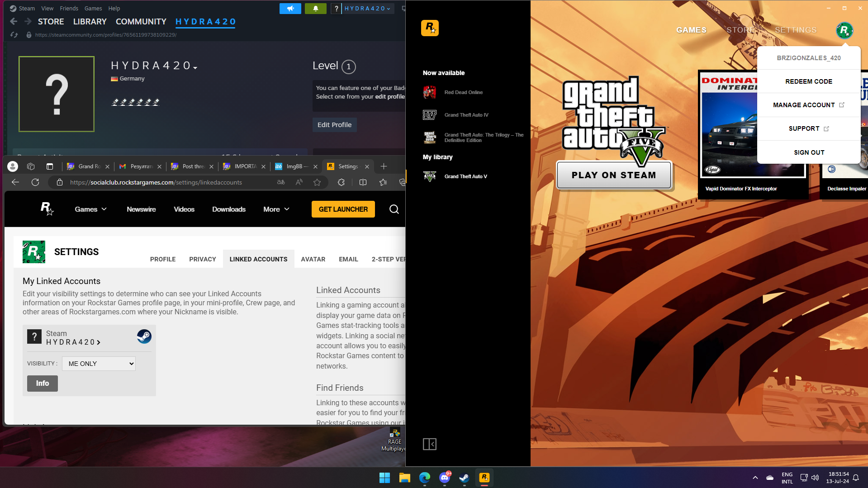Expand More menu on Rockstar site
868x488 pixels.
(276, 209)
